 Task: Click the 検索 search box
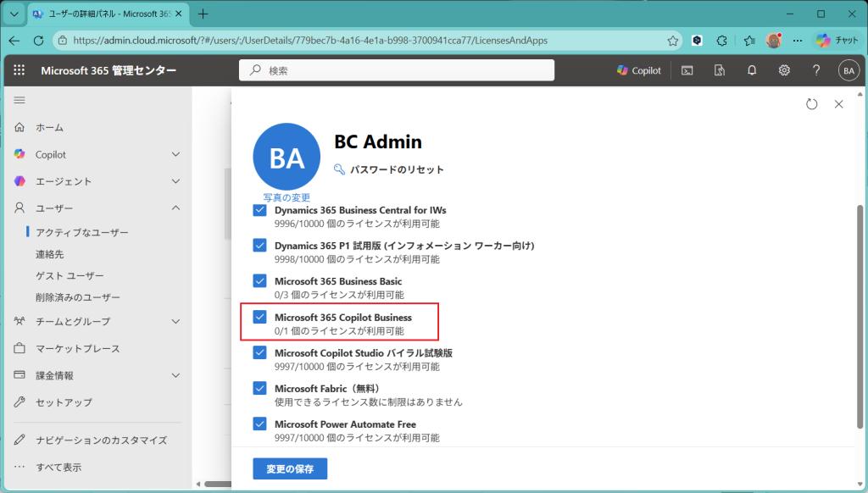[397, 71]
